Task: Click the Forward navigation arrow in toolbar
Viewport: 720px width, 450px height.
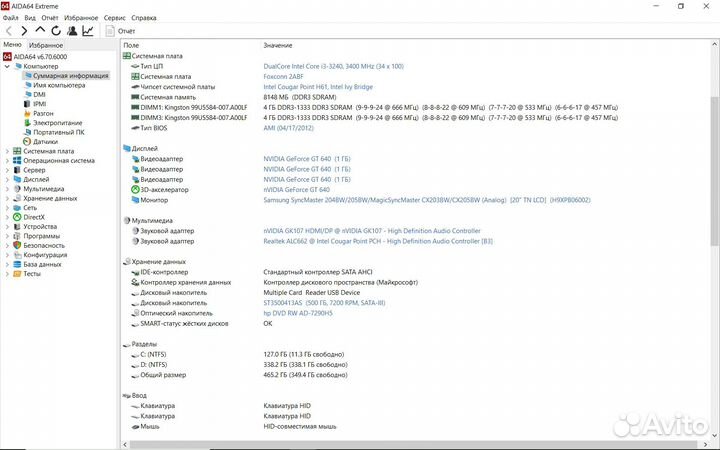Action: point(24,31)
